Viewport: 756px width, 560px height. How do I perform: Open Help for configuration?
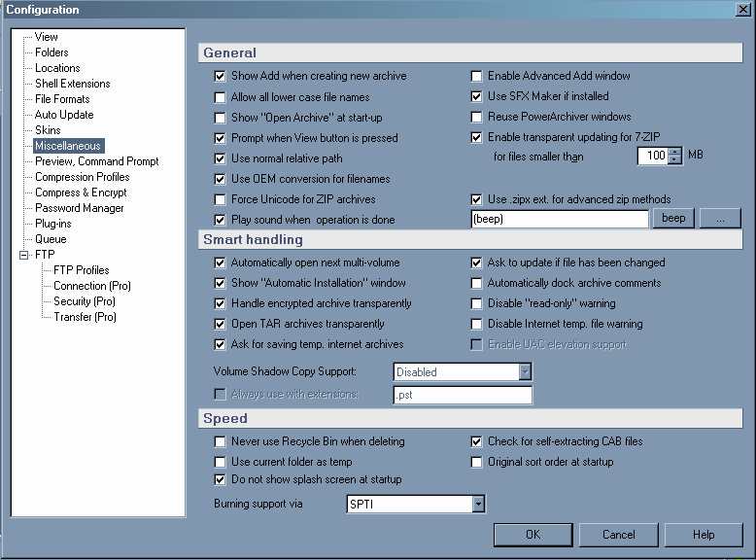pos(704,535)
